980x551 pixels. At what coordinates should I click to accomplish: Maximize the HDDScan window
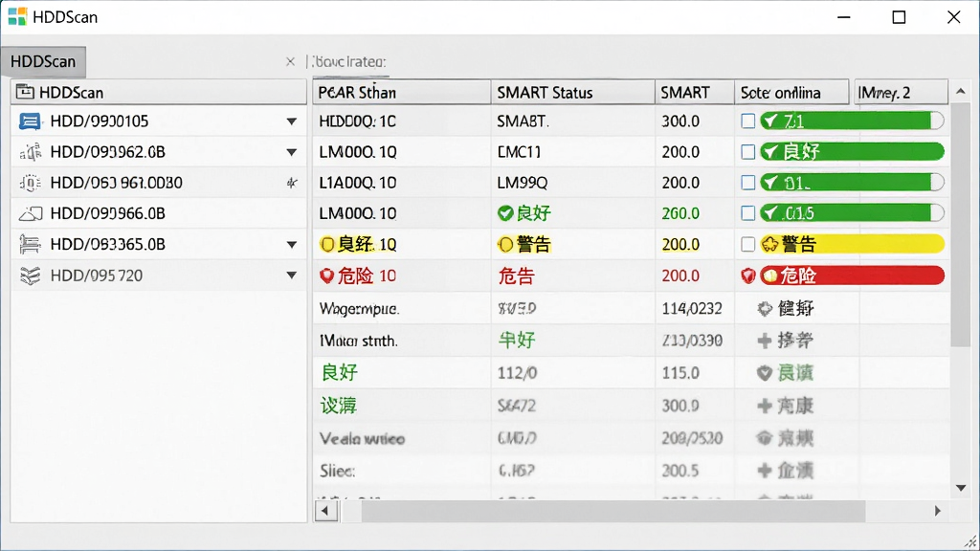(899, 17)
